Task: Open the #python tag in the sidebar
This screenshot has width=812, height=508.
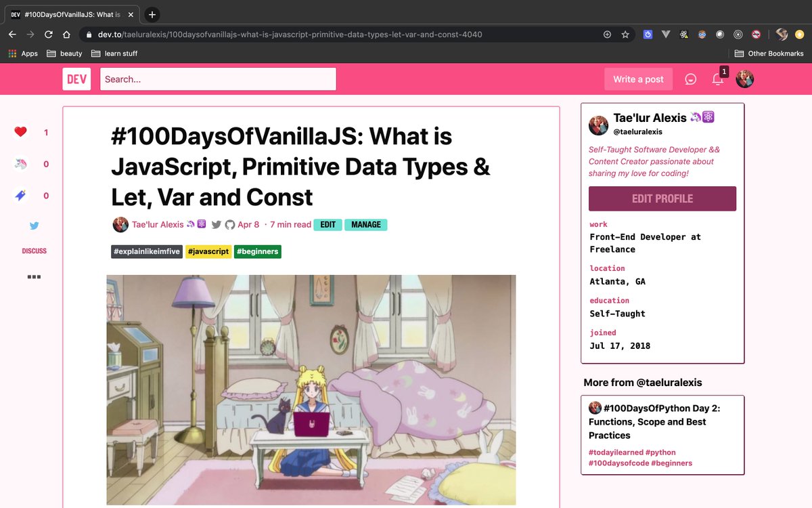Action: pos(660,452)
